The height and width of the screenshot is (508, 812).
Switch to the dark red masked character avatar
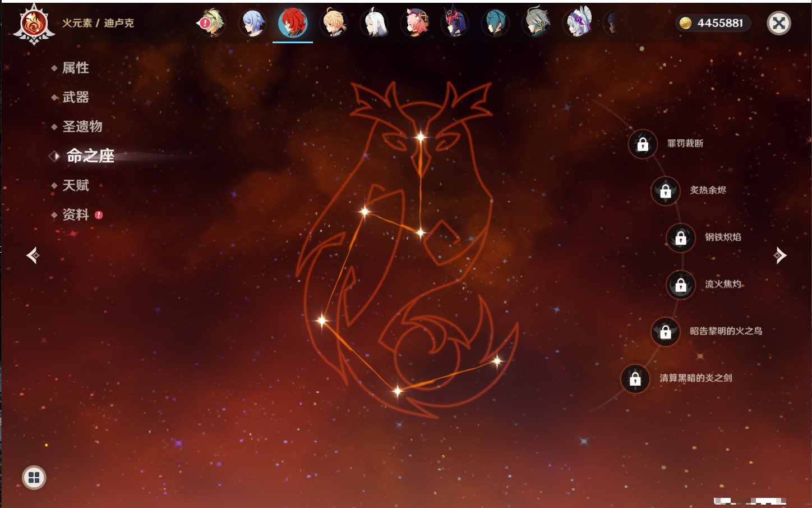coord(455,23)
